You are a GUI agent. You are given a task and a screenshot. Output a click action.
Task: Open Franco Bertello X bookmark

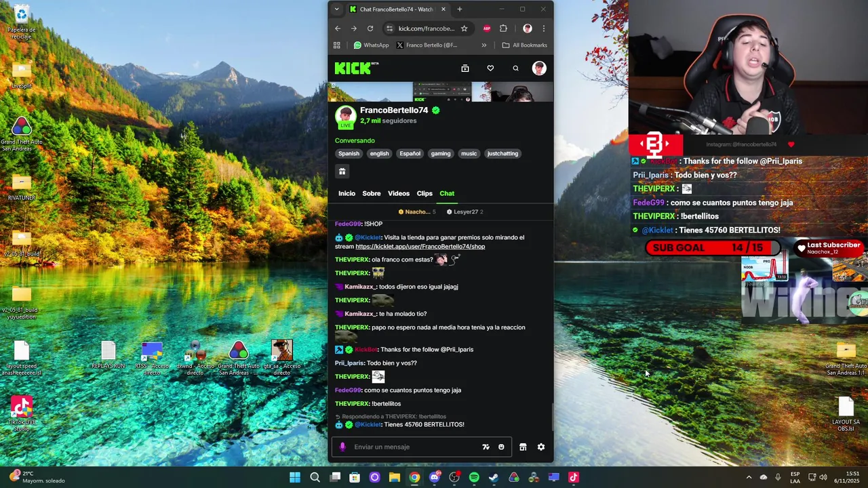(x=427, y=45)
